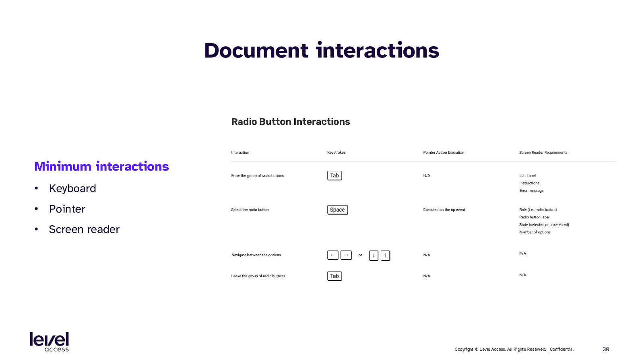Screen dimensions: 644x362
Task: Click the 'Document interactions' title
Action: point(322,50)
